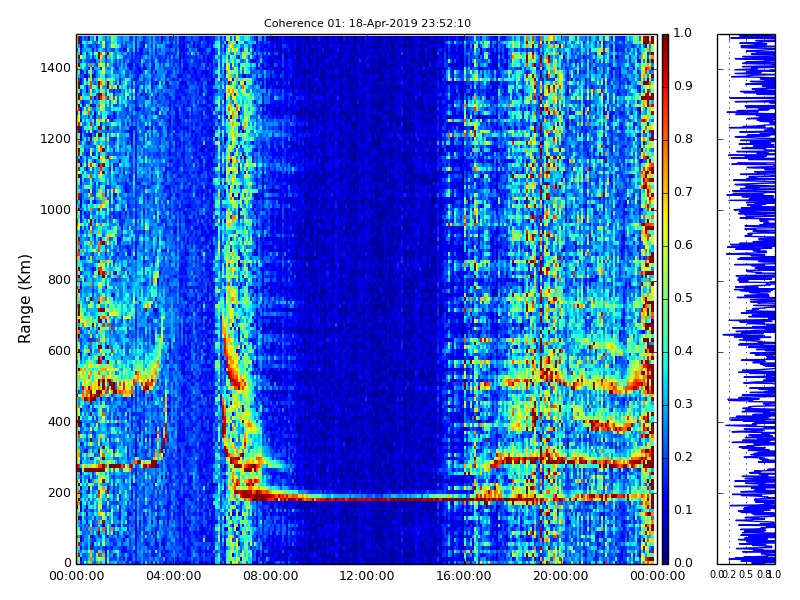Click the colorbar 0.2 label
Image resolution: width=800 pixels, height=600 pixels.
(683, 457)
